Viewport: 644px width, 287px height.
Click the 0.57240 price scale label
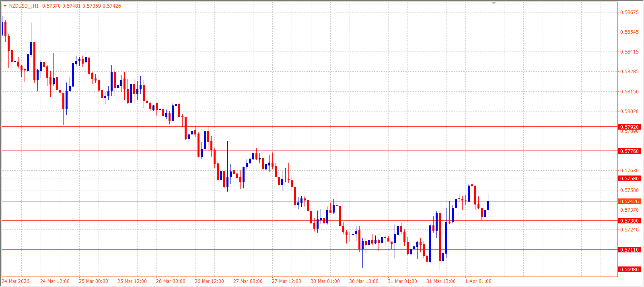click(630, 230)
